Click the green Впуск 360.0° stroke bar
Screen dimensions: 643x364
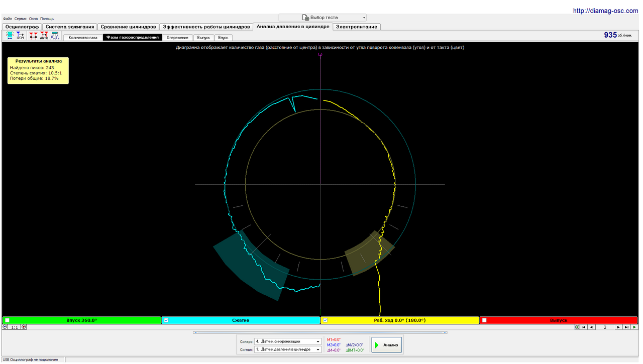tap(81, 320)
